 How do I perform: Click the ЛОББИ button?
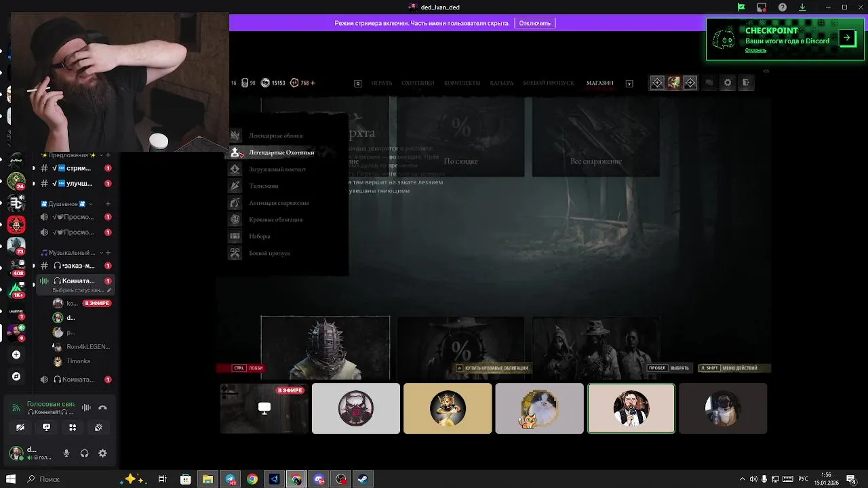point(248,368)
